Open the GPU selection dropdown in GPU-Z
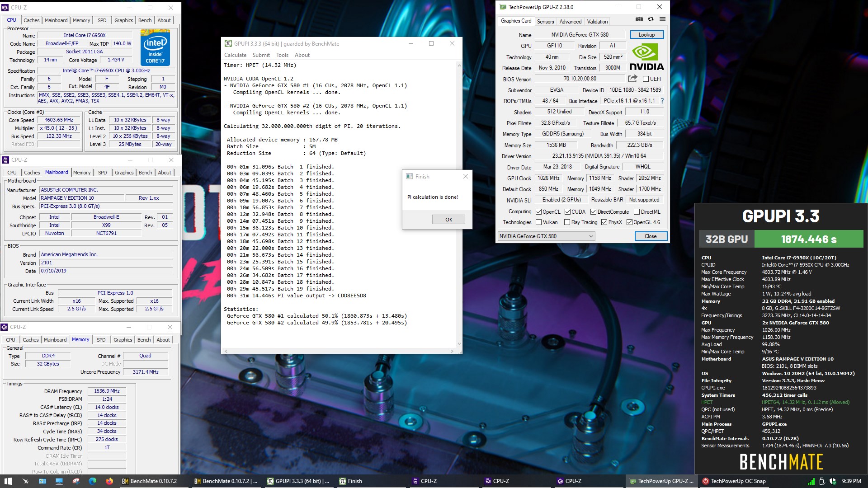 pyautogui.click(x=546, y=236)
